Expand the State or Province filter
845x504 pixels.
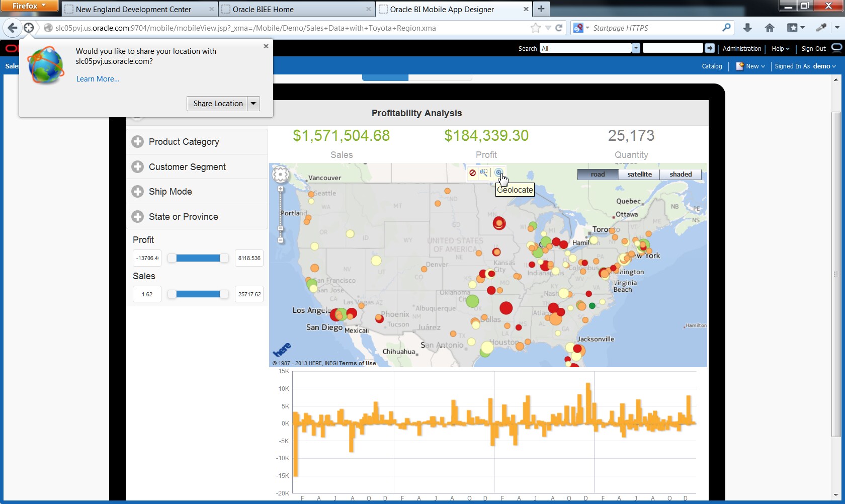137,217
